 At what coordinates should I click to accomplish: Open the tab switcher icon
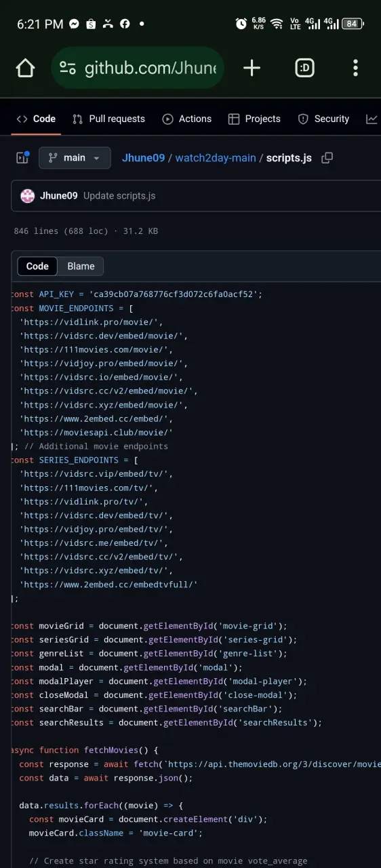tap(304, 68)
